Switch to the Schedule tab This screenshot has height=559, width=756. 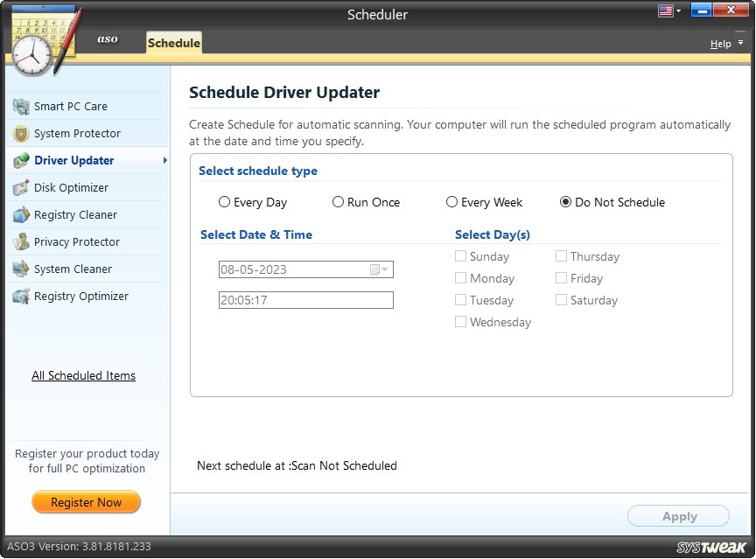pyautogui.click(x=173, y=42)
